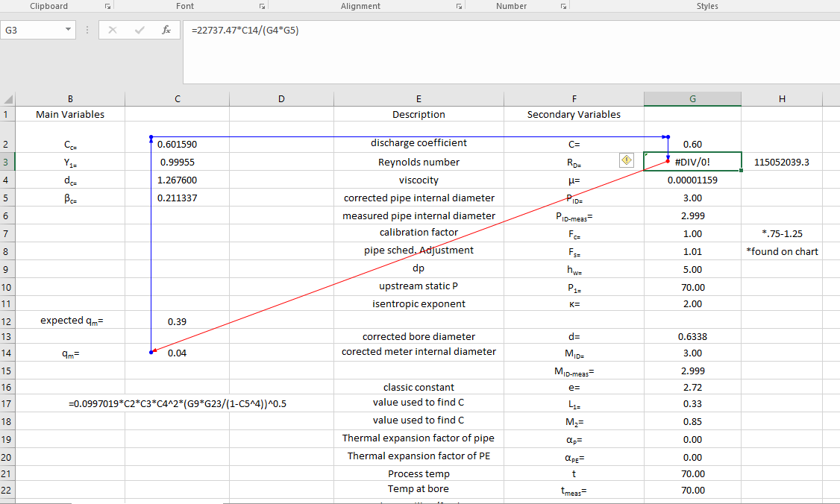
Task: Select column D header
Action: 282,99
